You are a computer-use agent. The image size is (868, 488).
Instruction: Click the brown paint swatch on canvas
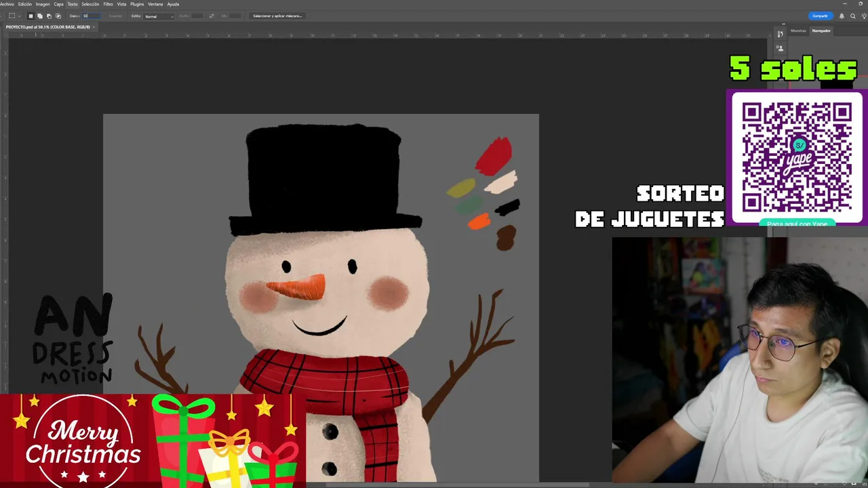coord(506,238)
